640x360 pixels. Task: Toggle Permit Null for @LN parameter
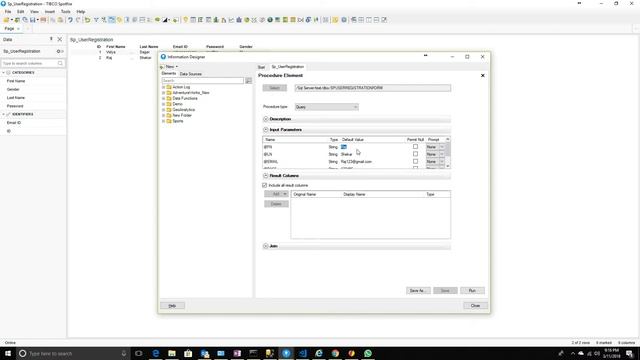(415, 154)
